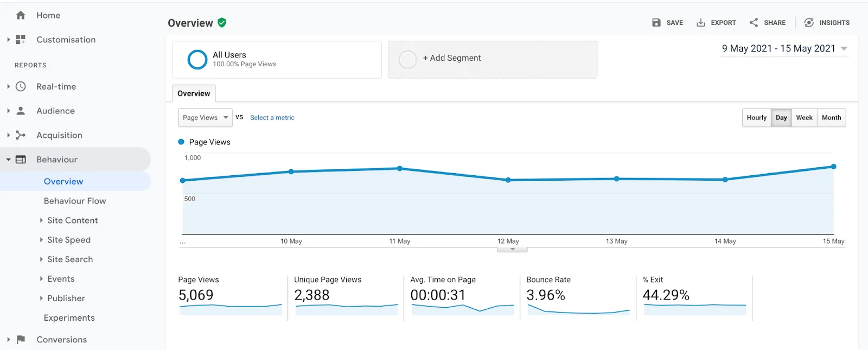Image resolution: width=868 pixels, height=350 pixels.
Task: Go to Home in sidebar
Action: pyautogui.click(x=48, y=15)
